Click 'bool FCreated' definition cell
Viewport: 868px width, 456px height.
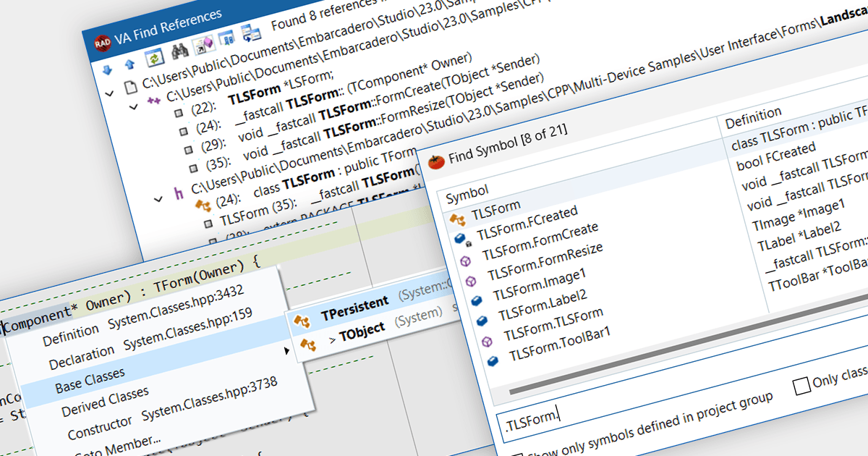[776, 157]
